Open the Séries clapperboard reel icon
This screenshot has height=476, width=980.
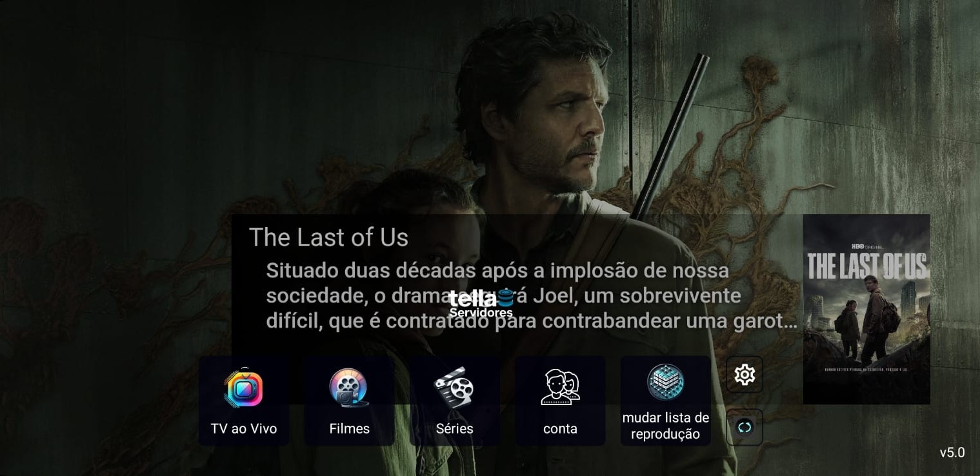[x=454, y=388]
